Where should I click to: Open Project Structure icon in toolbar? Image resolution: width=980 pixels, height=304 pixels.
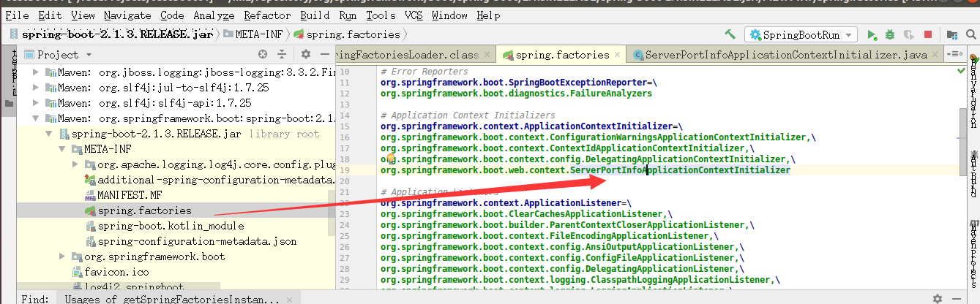click(951, 34)
